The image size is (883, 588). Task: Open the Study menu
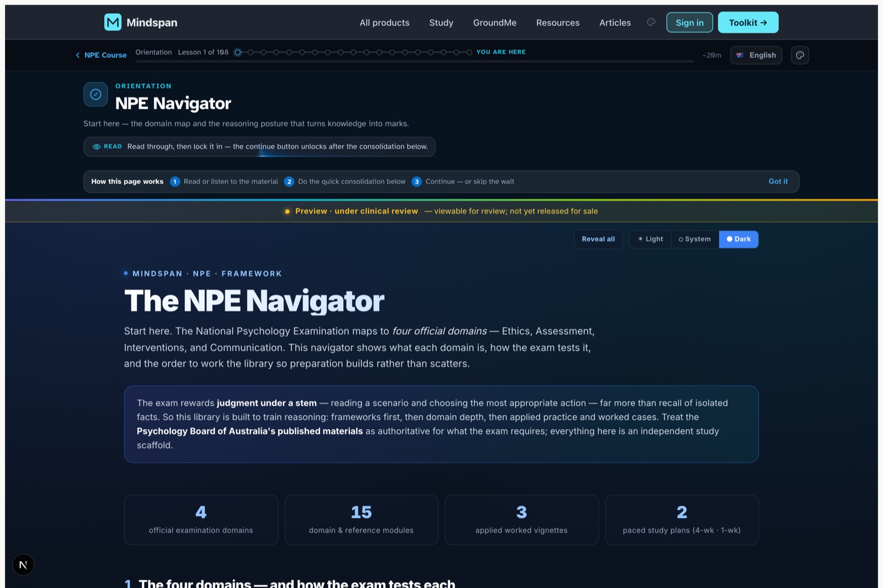click(441, 23)
